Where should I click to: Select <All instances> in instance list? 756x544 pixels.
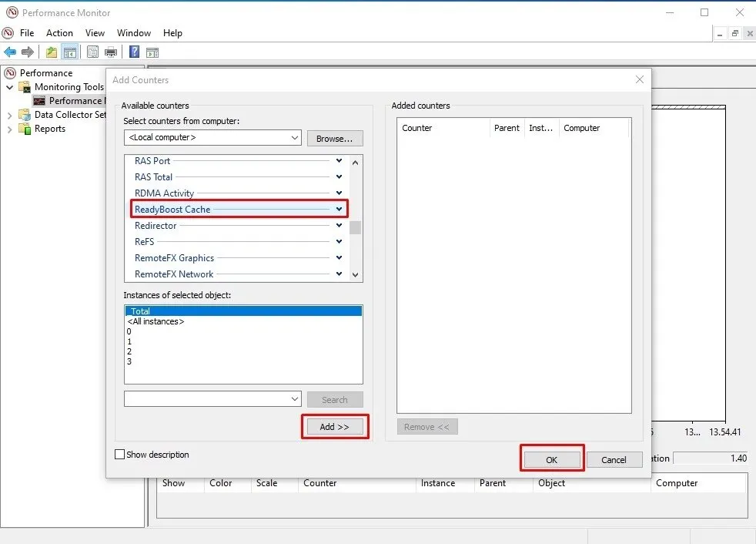(x=156, y=321)
